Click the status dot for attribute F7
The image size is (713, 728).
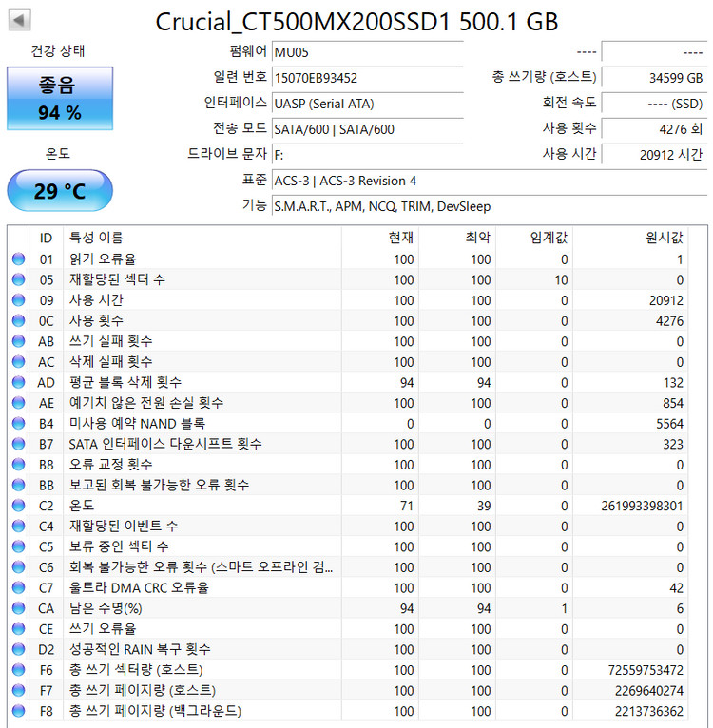point(19,690)
